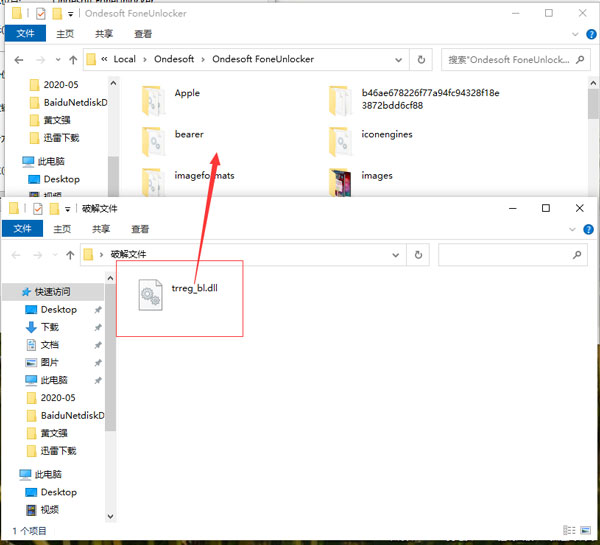Screen dimensions: 600x545
Task: Click Forward arrow in 破解文件 window
Action: [x=37, y=255]
